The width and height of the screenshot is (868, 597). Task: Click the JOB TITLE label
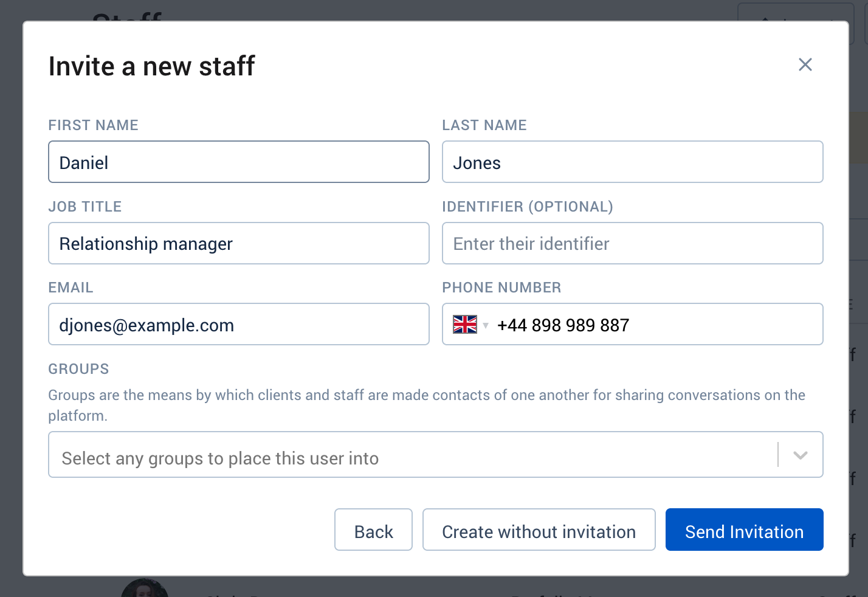point(84,207)
